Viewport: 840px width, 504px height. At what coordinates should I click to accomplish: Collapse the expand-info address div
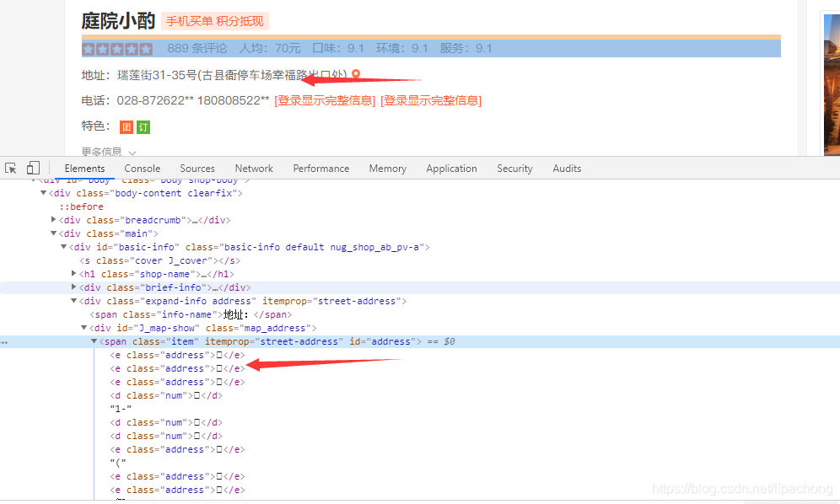74,301
